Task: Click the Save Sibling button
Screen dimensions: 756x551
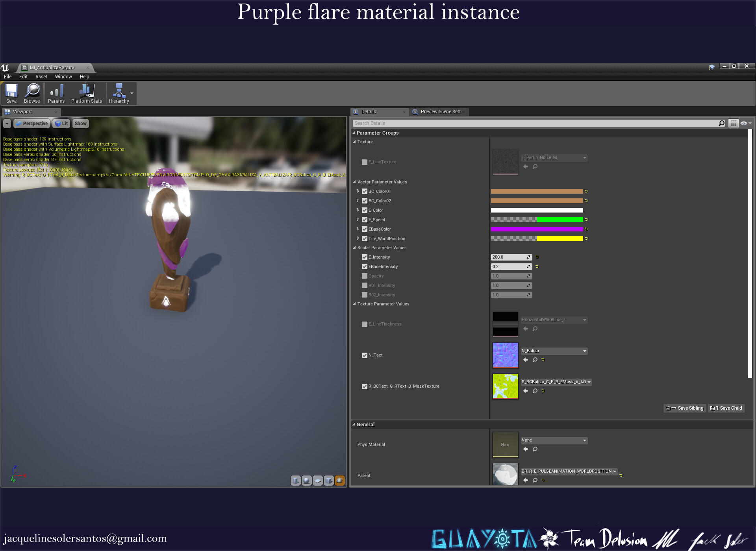Action: click(x=684, y=408)
